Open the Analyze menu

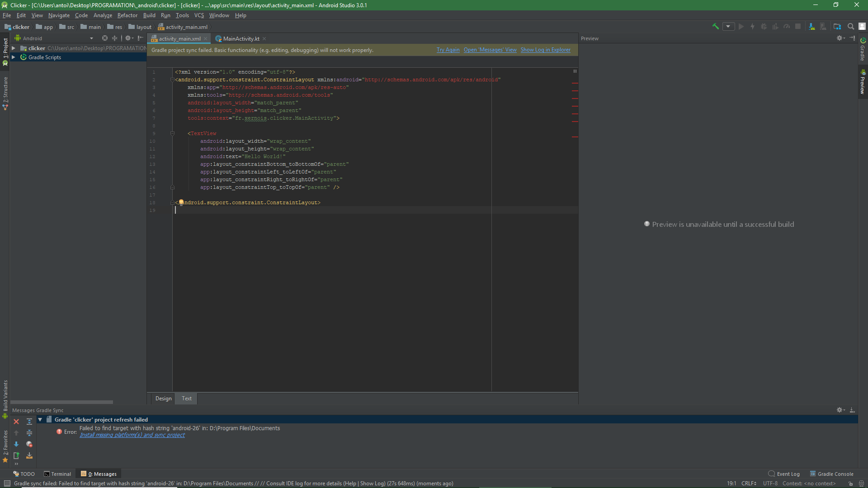coord(103,15)
